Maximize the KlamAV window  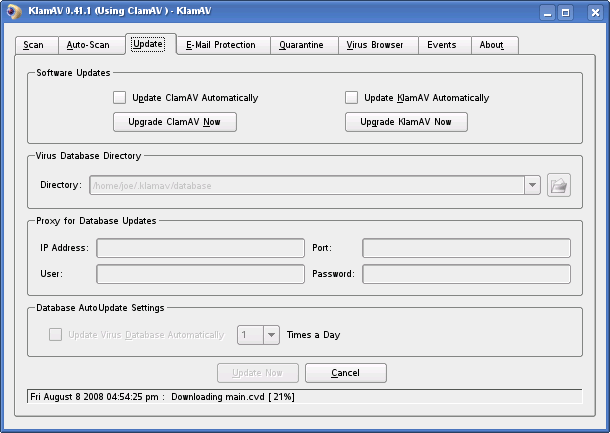pos(565,12)
